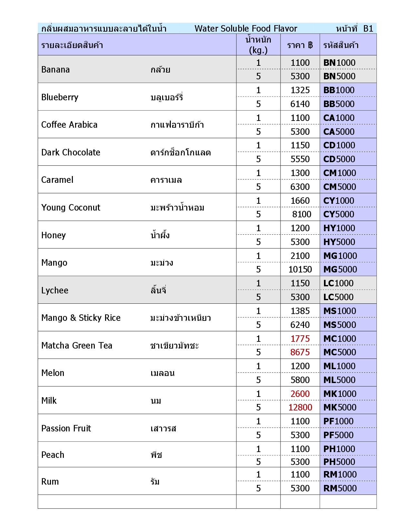Select the red price 1775
411x532 pixels.
[300, 339]
